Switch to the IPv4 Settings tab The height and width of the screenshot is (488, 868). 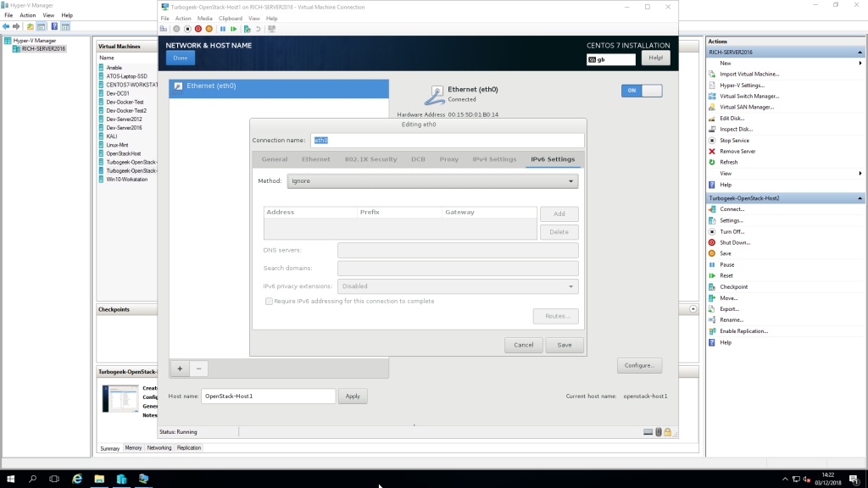click(x=494, y=159)
